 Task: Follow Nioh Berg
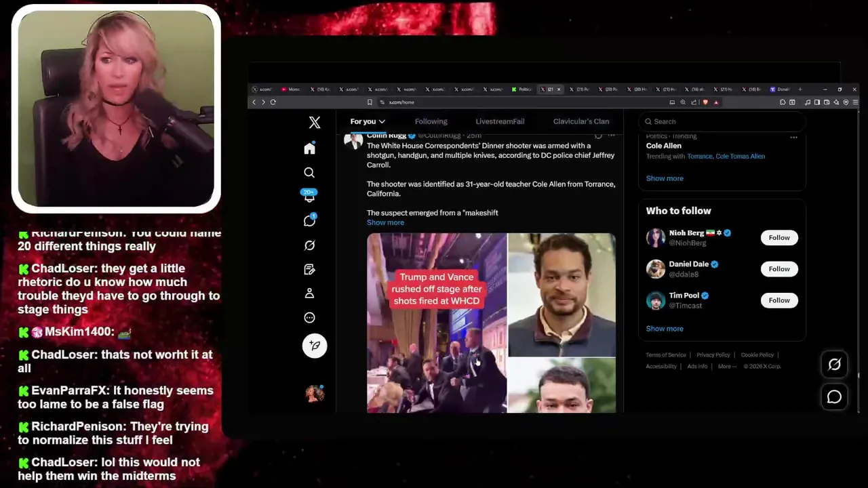(779, 238)
